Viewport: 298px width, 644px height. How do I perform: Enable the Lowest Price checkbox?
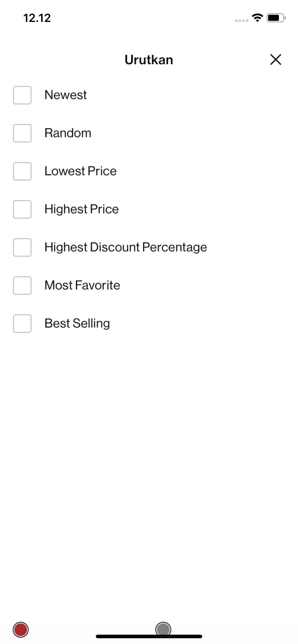coord(22,171)
